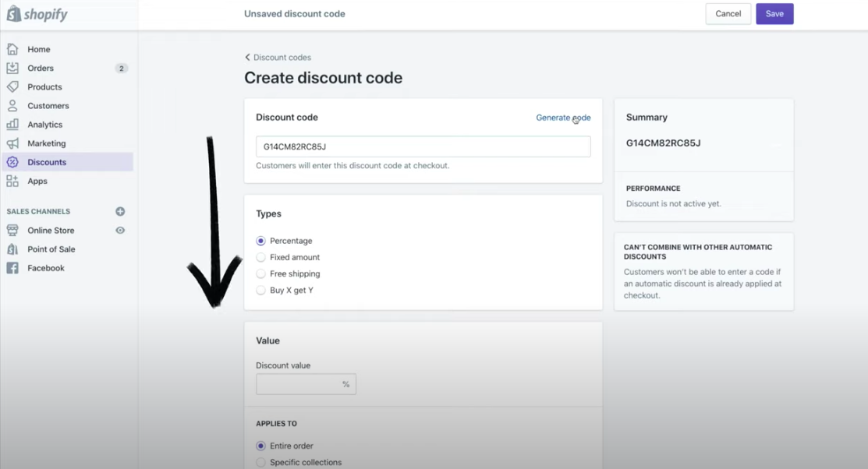The image size is (868, 469).
Task: Open the Customers person icon
Action: pos(12,106)
